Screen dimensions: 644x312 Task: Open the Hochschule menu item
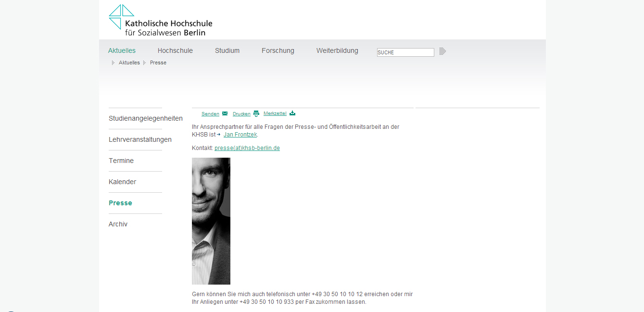tap(175, 50)
